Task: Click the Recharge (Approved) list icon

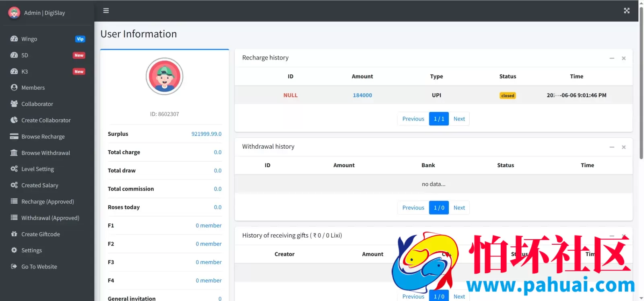Action: [x=14, y=201]
